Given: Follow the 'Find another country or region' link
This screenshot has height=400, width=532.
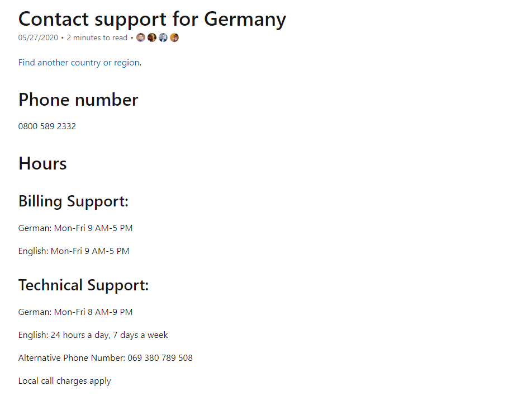Looking at the screenshot, I should (79, 63).
